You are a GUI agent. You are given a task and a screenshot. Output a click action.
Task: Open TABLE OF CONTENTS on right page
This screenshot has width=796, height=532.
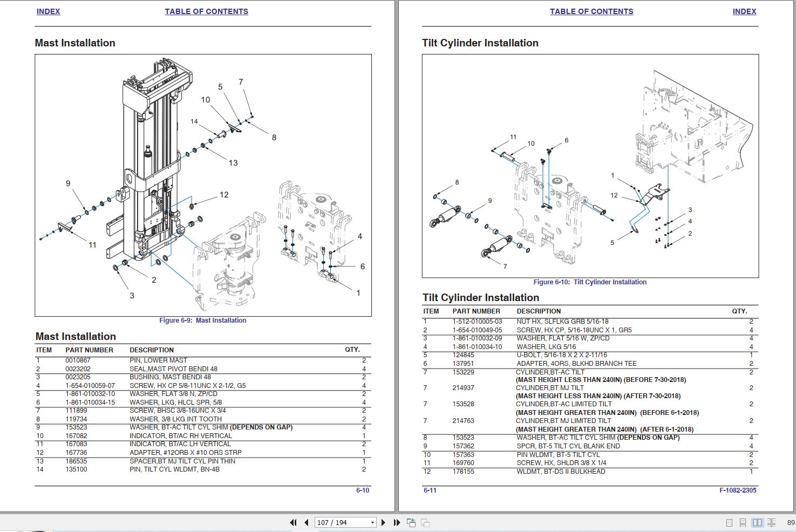[x=591, y=11]
